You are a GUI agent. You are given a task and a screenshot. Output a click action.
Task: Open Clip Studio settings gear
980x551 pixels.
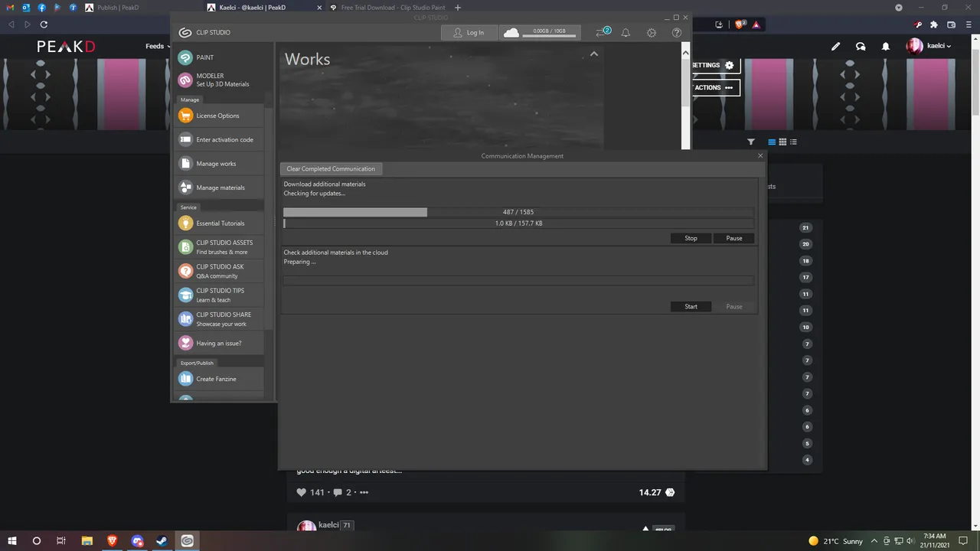(652, 33)
